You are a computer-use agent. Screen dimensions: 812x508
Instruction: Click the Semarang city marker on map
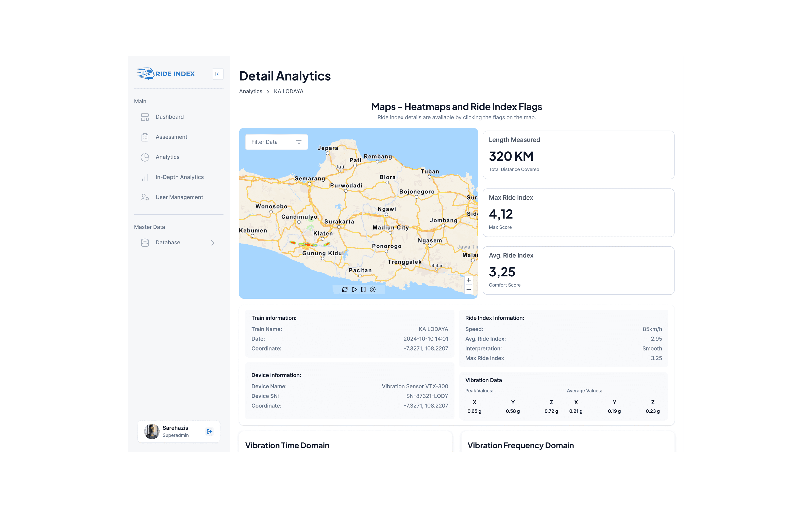[309, 184]
